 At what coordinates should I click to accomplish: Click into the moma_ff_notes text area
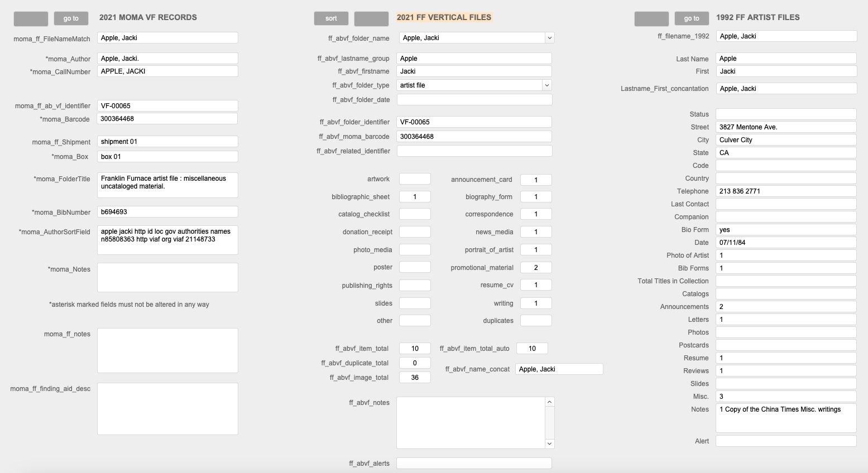pos(167,350)
